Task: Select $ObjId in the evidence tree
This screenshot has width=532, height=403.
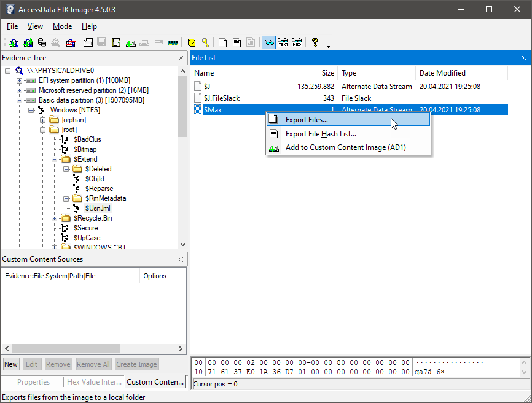Action: pyautogui.click(x=95, y=179)
